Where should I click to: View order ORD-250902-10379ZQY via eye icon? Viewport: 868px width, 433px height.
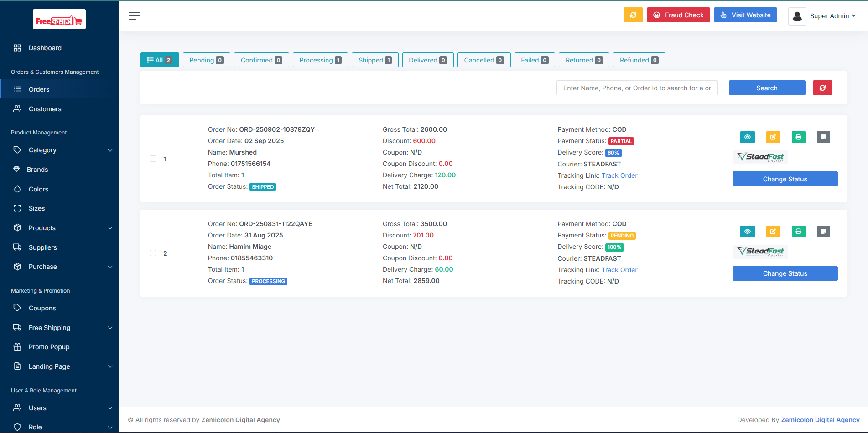(x=747, y=137)
